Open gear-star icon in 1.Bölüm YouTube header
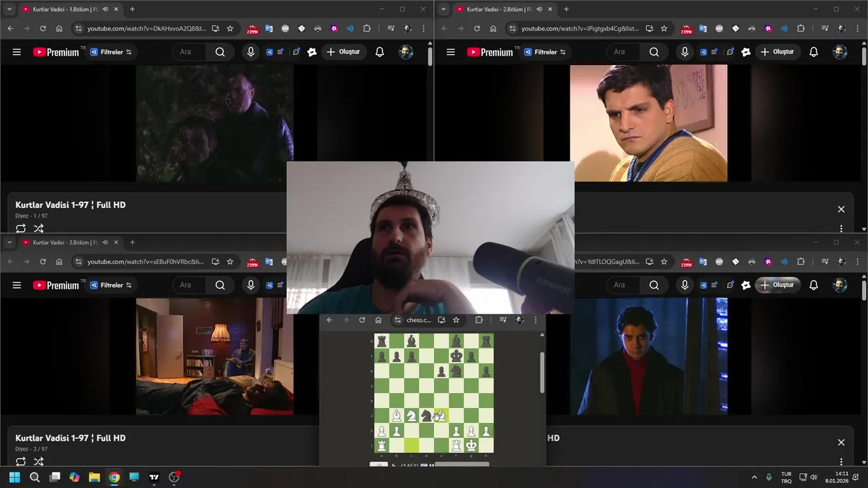Viewport: 868px width, 488px height. tap(312, 52)
